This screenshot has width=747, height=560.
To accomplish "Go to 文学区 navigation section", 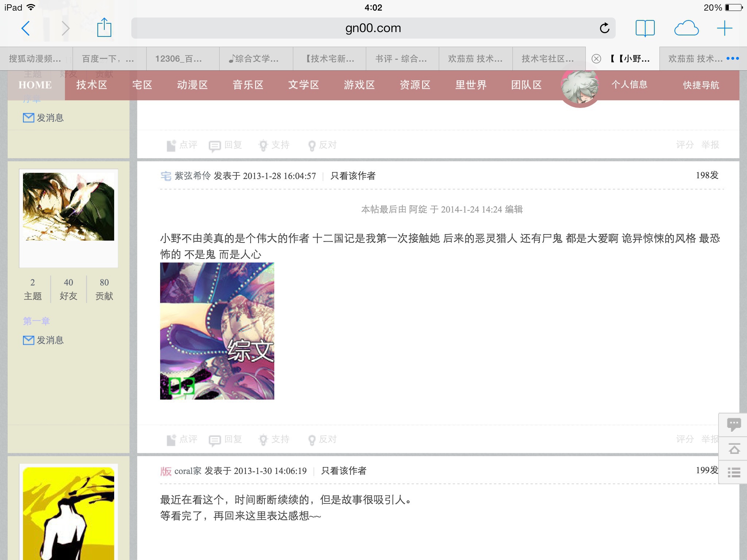I will click(303, 85).
